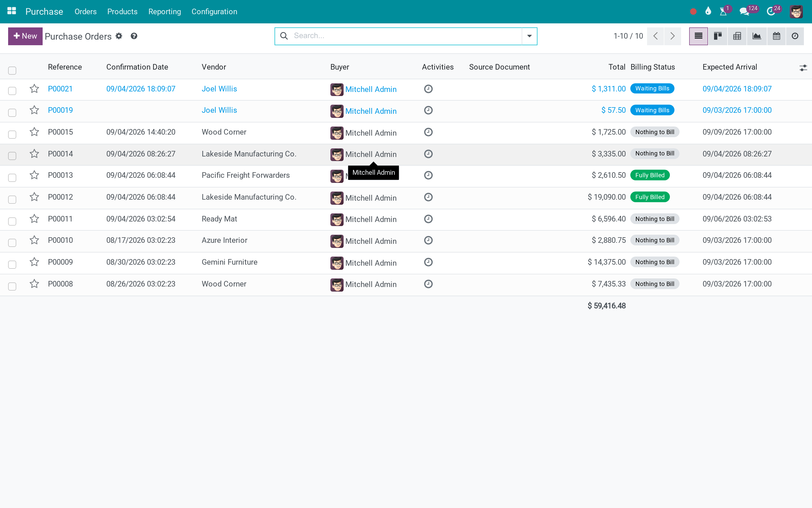Open the droplet debug icon in navbar
The width and height of the screenshot is (812, 508).
pyautogui.click(x=708, y=11)
